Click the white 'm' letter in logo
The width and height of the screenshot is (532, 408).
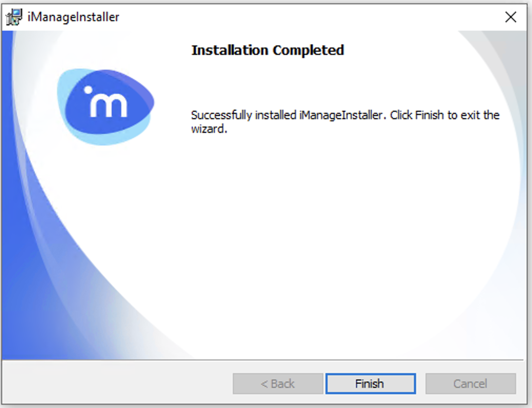(108, 105)
